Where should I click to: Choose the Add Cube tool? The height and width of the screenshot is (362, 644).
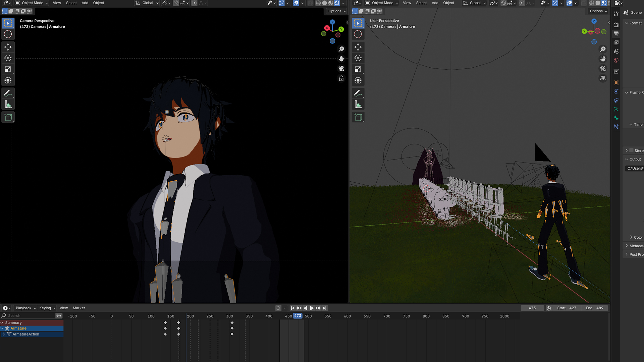tap(8, 117)
